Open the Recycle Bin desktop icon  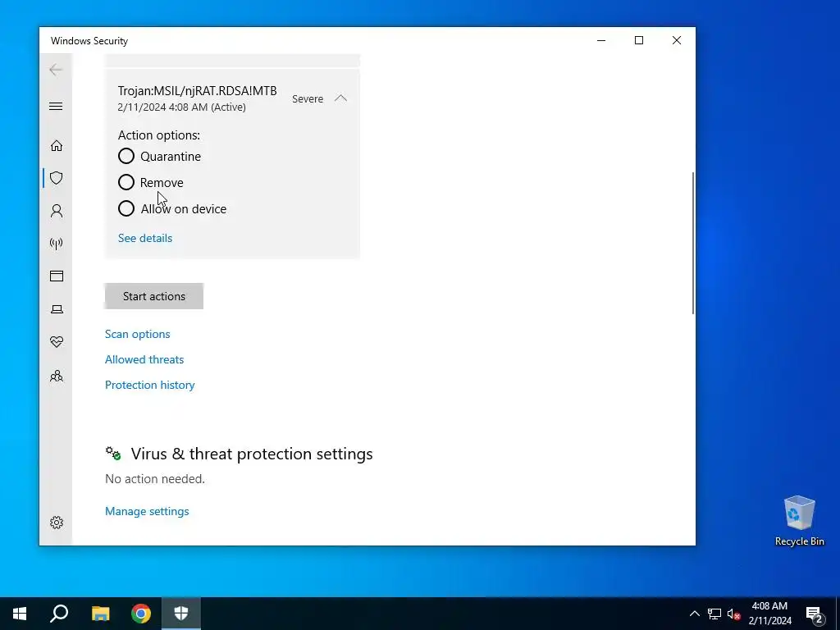tap(799, 521)
